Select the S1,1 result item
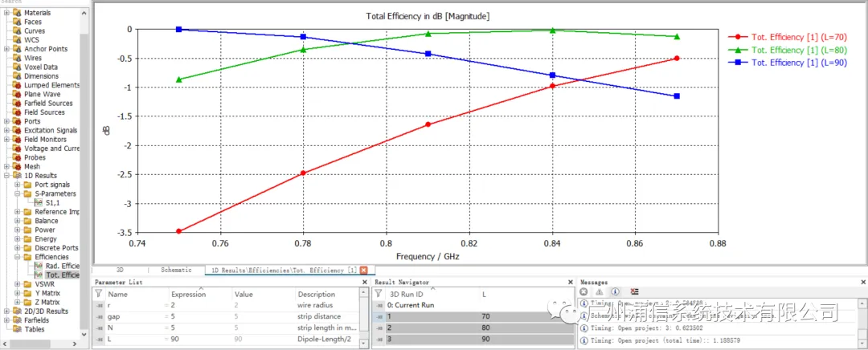 coord(51,203)
